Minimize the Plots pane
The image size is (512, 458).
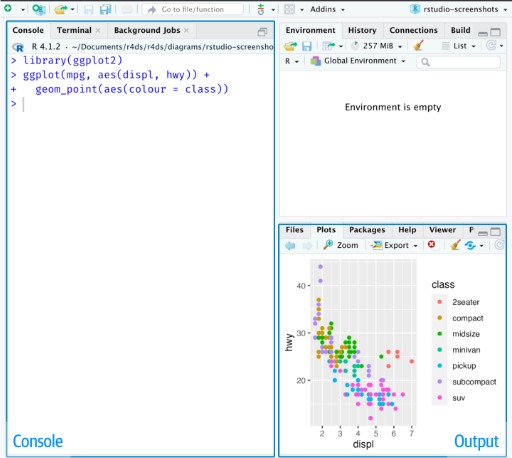[483, 233]
